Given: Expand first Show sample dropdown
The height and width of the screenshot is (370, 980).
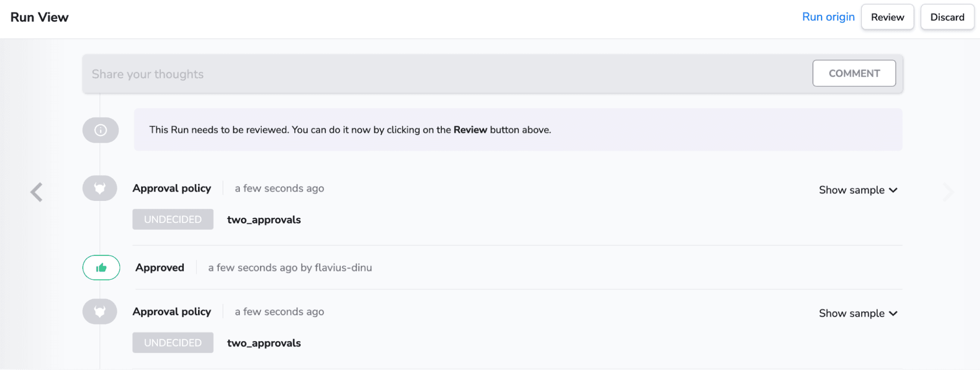Looking at the screenshot, I should pyautogui.click(x=858, y=190).
